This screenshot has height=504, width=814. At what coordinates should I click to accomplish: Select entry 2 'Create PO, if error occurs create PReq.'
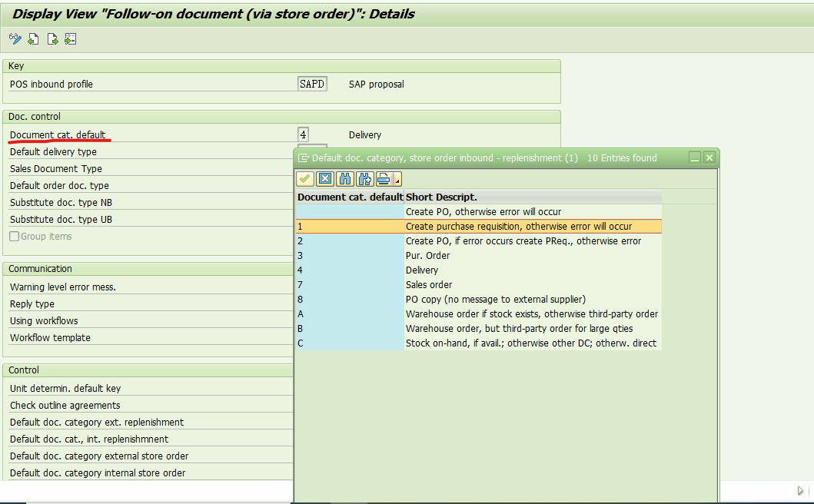tap(479, 240)
